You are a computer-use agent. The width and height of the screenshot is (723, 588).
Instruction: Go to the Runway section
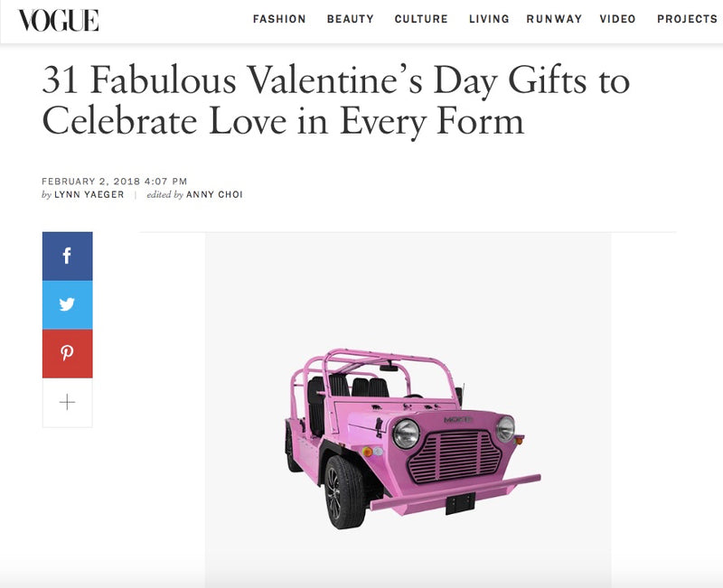556,19
